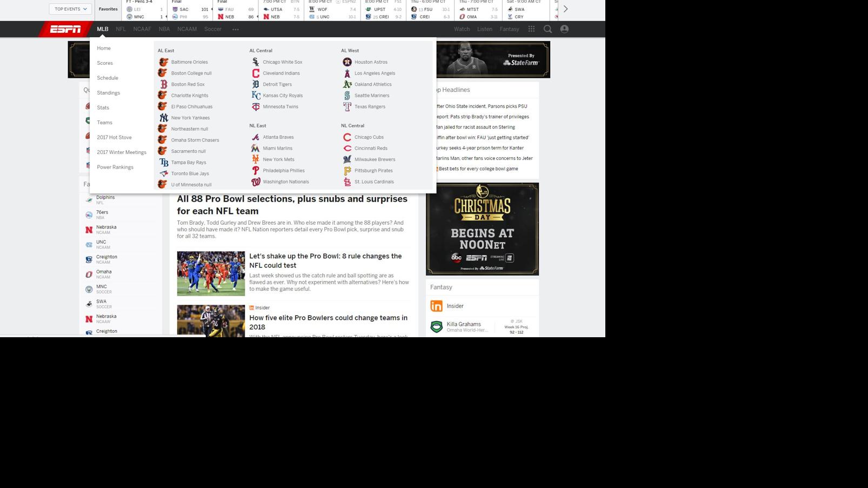Select the Favorites scoreboard section
Image resolution: width=868 pixels, height=488 pixels.
pyautogui.click(x=108, y=9)
